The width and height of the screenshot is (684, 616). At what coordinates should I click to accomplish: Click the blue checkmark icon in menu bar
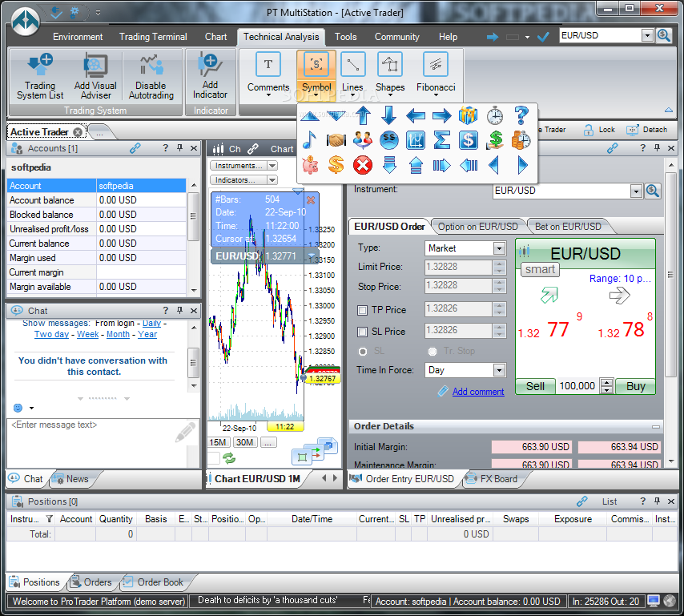[x=543, y=37]
